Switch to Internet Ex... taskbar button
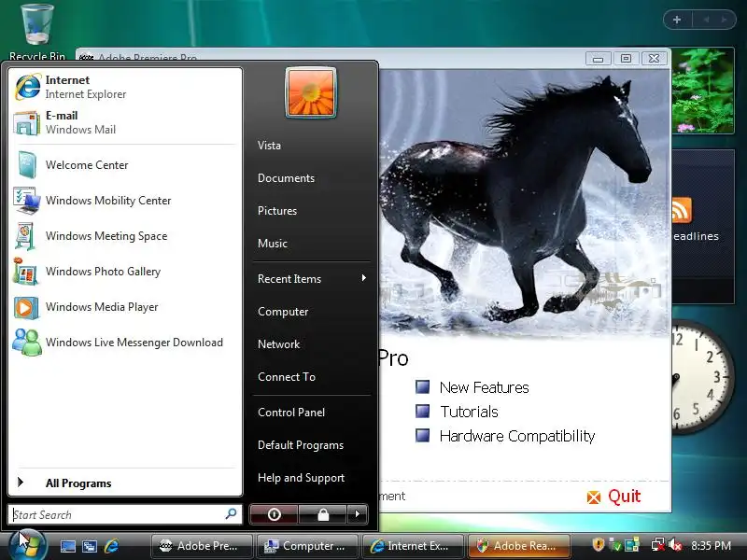The height and width of the screenshot is (560, 747). 413,546
